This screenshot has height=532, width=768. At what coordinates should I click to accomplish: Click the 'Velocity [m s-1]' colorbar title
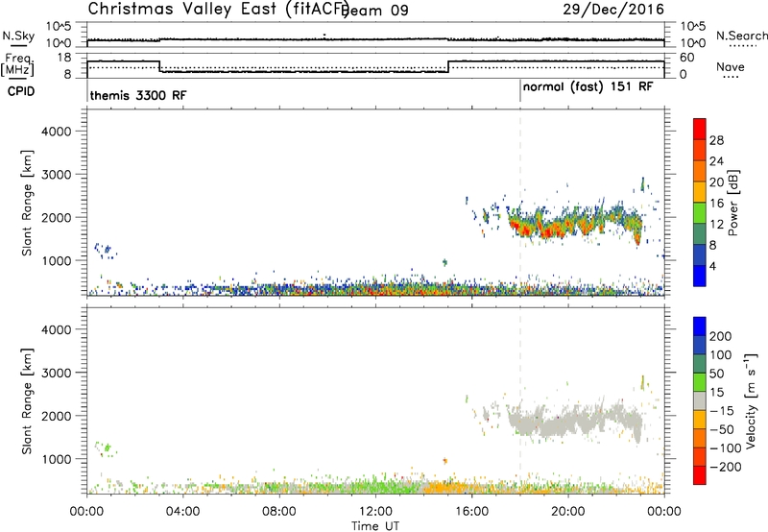point(752,400)
